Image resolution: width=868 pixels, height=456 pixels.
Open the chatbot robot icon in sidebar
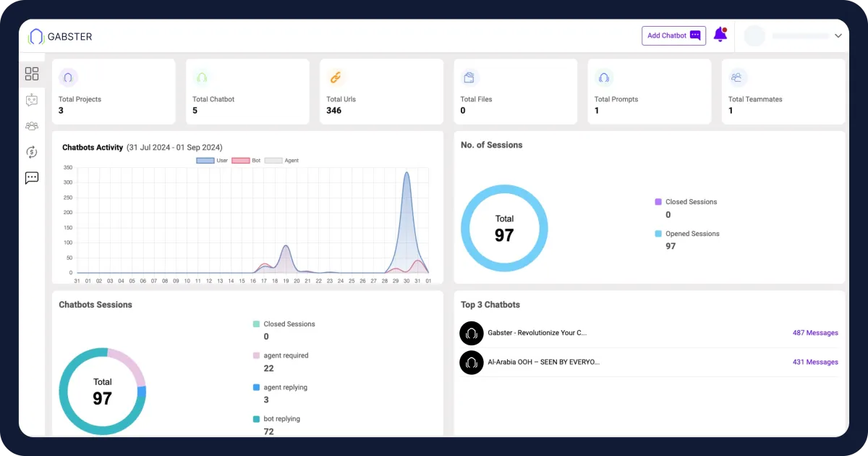tap(32, 100)
